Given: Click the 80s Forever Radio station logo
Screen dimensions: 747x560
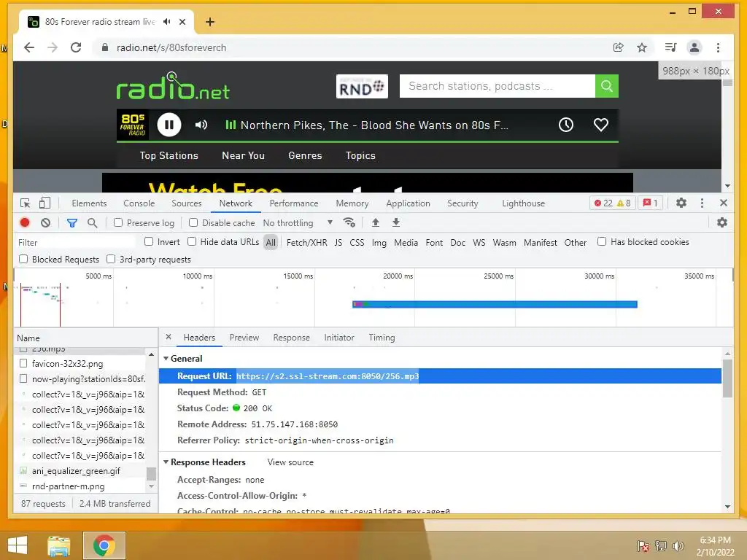Looking at the screenshot, I should (x=133, y=125).
